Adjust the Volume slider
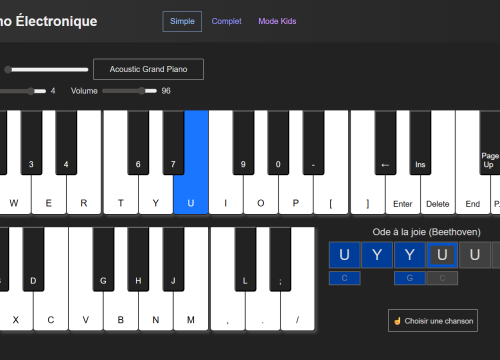The height and width of the screenshot is (360, 500). tap(129, 91)
